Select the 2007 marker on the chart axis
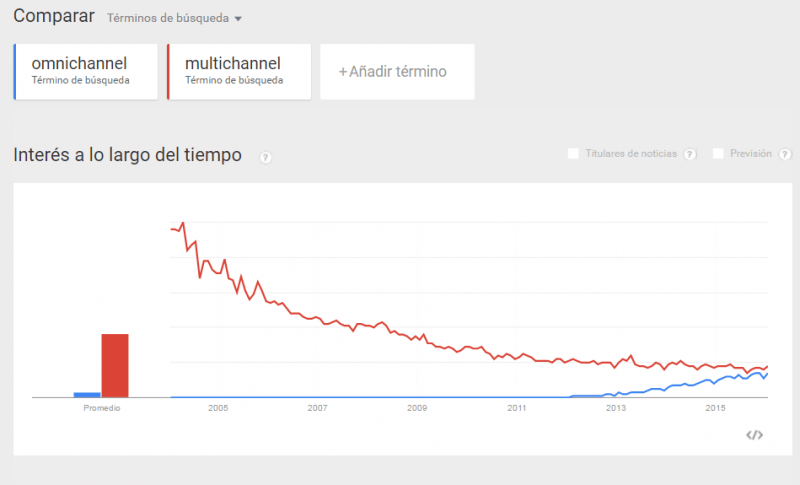The height and width of the screenshot is (485, 800). point(318,408)
